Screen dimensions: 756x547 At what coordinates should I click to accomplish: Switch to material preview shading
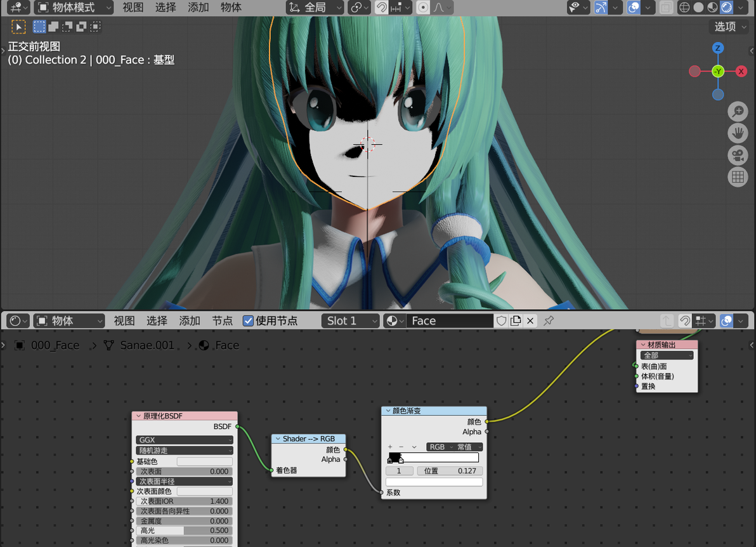pos(712,7)
